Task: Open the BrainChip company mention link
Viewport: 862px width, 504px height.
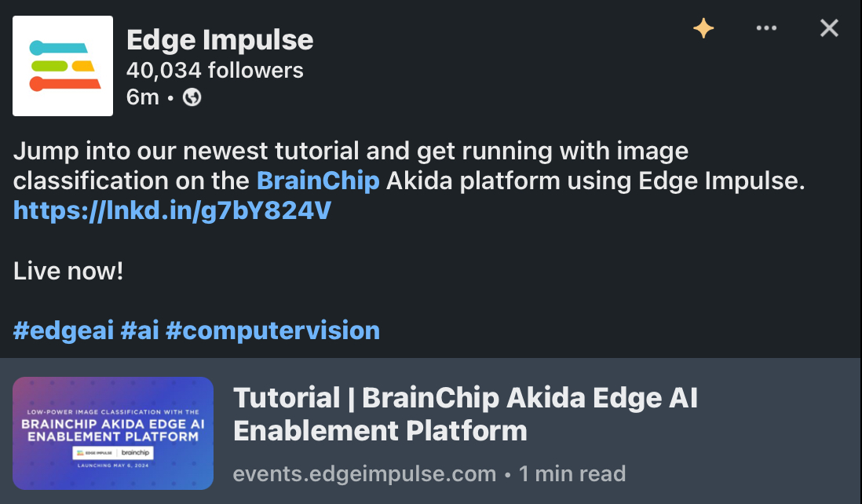Action: 318,181
